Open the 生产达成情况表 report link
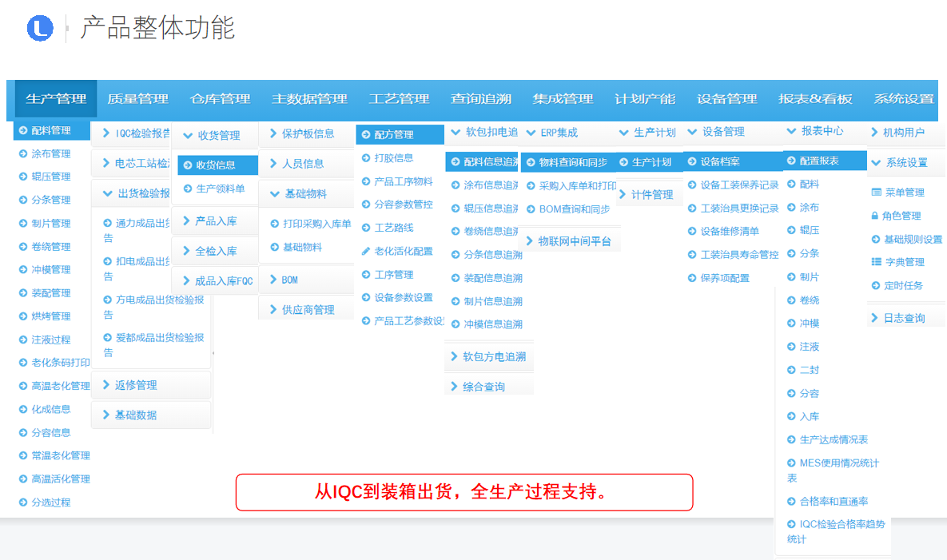The height and width of the screenshot is (560, 947). click(833, 439)
